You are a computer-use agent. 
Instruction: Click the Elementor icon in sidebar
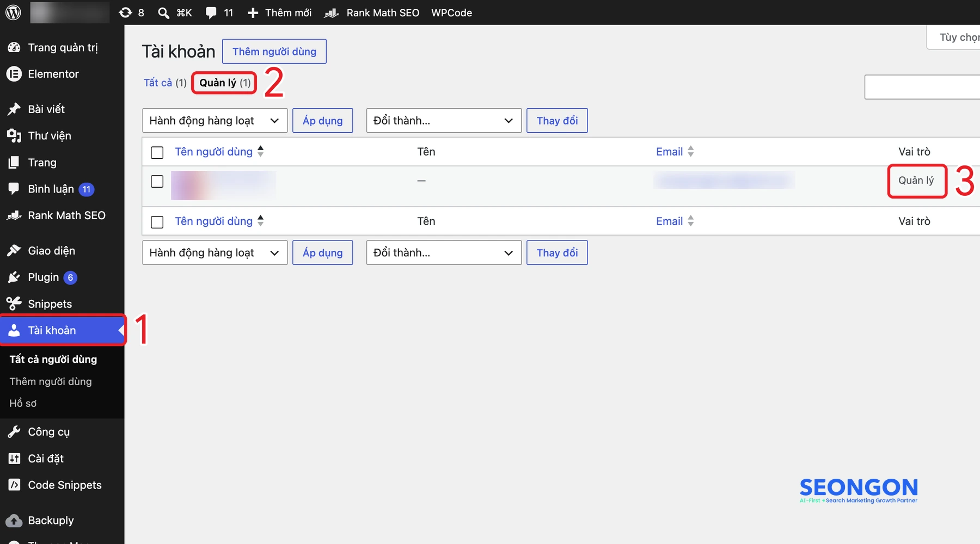tap(14, 74)
